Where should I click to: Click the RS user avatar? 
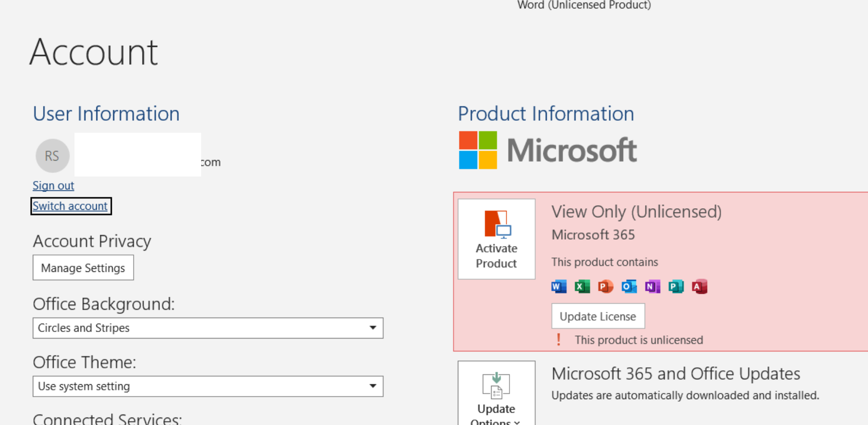pos(52,156)
